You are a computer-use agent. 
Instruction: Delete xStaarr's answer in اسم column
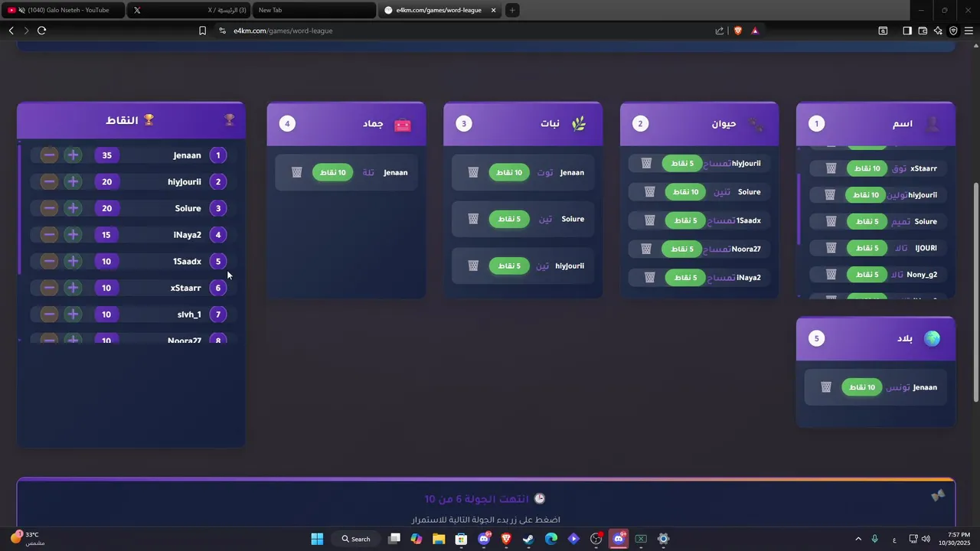click(x=831, y=168)
